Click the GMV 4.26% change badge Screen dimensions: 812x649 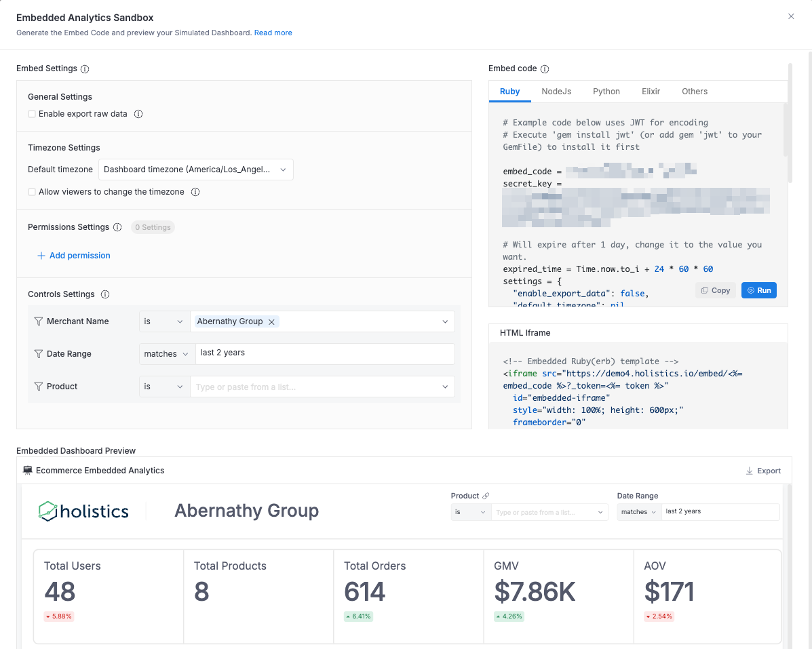pos(509,616)
